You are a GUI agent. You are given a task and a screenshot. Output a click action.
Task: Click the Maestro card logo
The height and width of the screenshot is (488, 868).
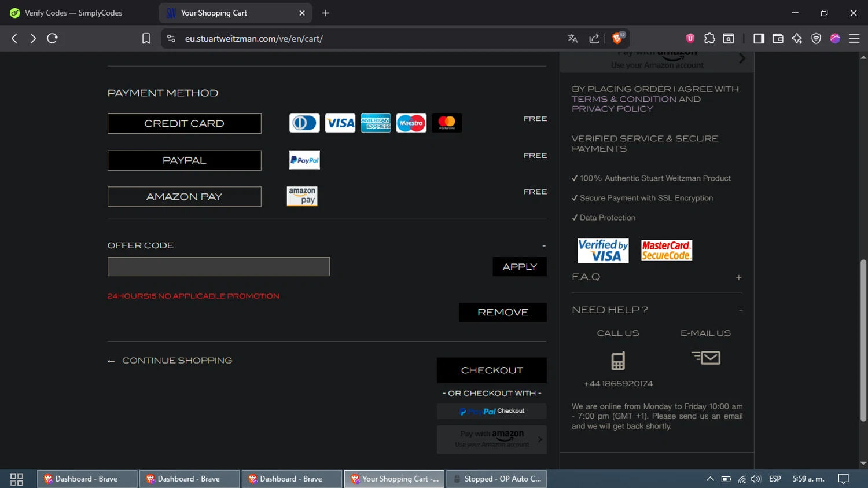coord(411,123)
